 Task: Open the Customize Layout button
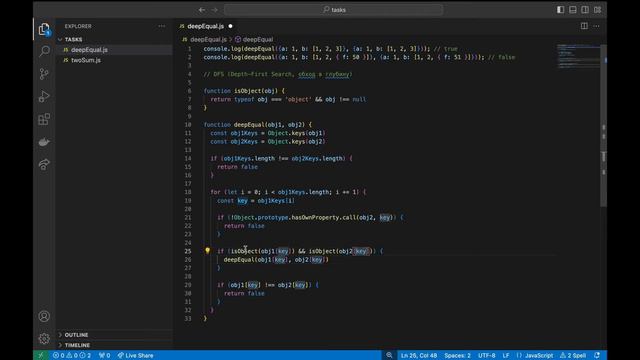coord(598,10)
